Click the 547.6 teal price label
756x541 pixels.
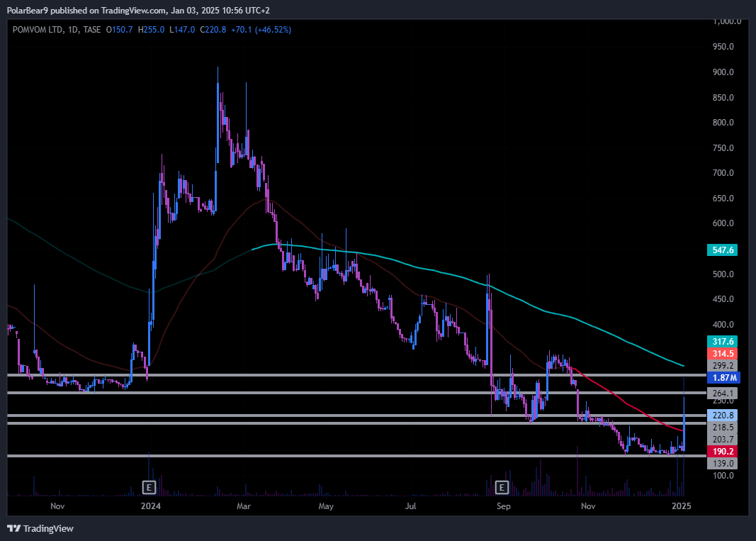point(722,250)
